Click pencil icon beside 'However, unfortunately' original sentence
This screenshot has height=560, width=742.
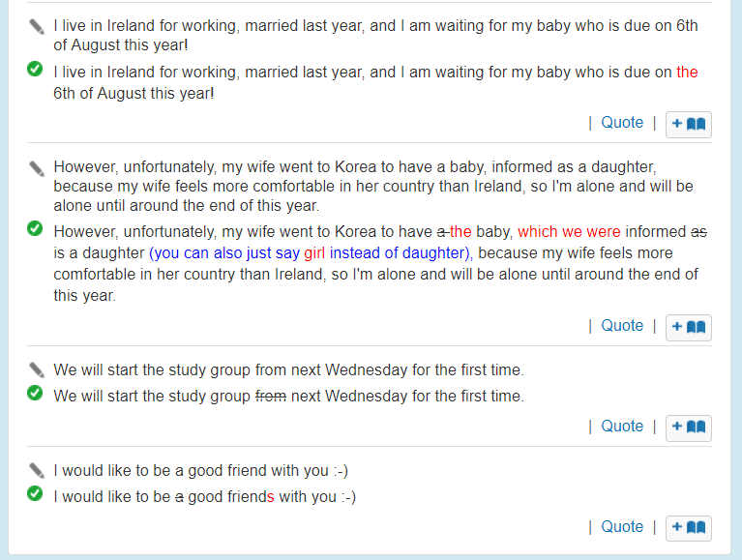pyautogui.click(x=37, y=168)
